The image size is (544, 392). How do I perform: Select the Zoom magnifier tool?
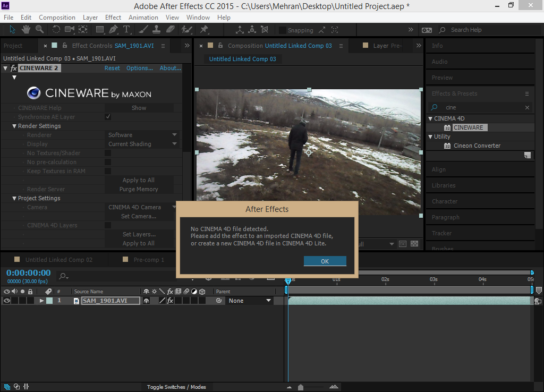tap(39, 30)
